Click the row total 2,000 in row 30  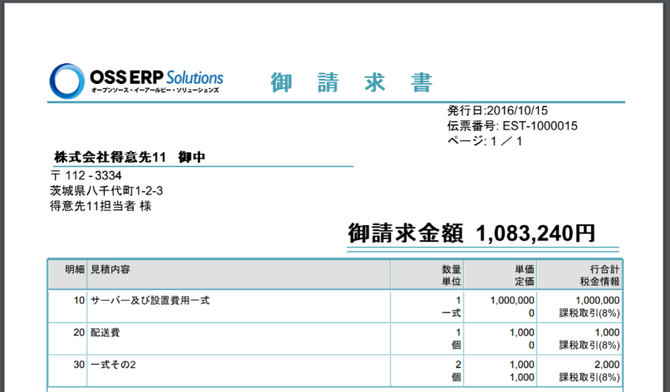click(x=607, y=365)
